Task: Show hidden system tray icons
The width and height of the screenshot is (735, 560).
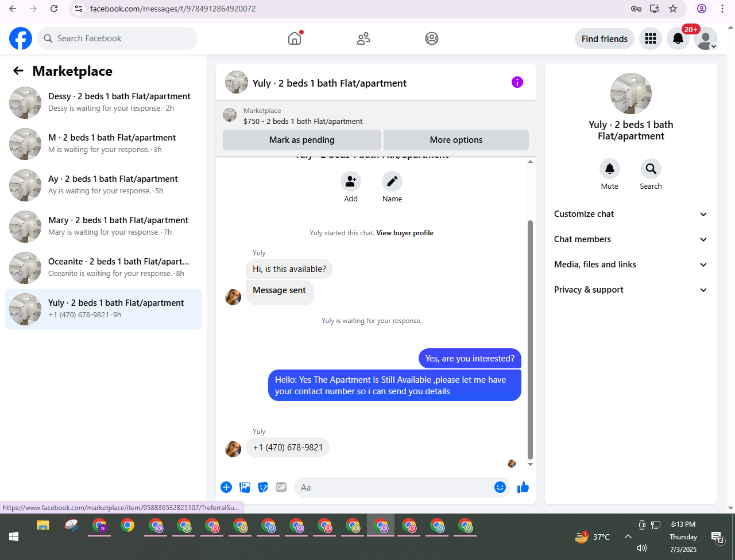Action: (628, 537)
